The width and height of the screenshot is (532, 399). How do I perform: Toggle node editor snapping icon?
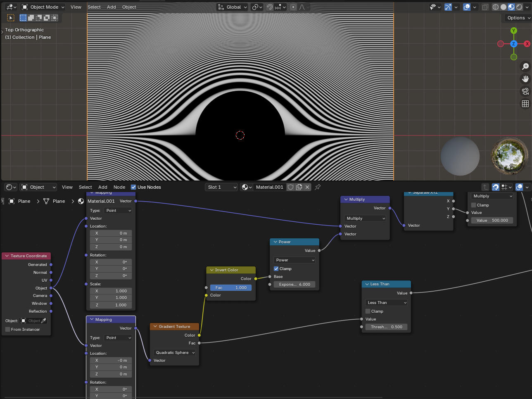(496, 187)
